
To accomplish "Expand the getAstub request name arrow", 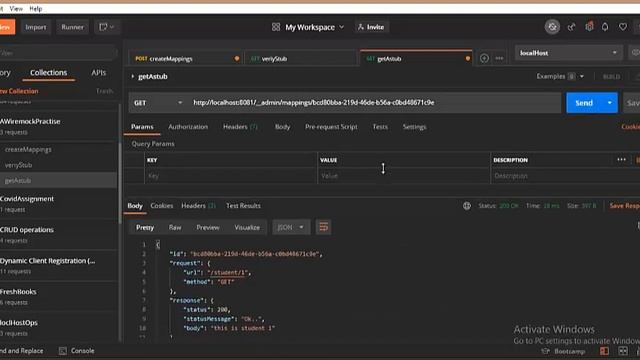I will 132,76.
